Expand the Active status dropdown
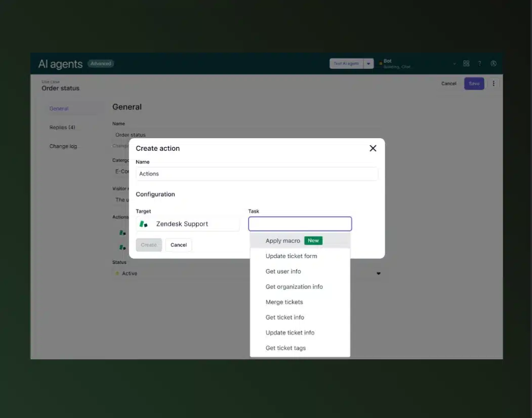Screen dimensions: 532x418 click(378, 274)
